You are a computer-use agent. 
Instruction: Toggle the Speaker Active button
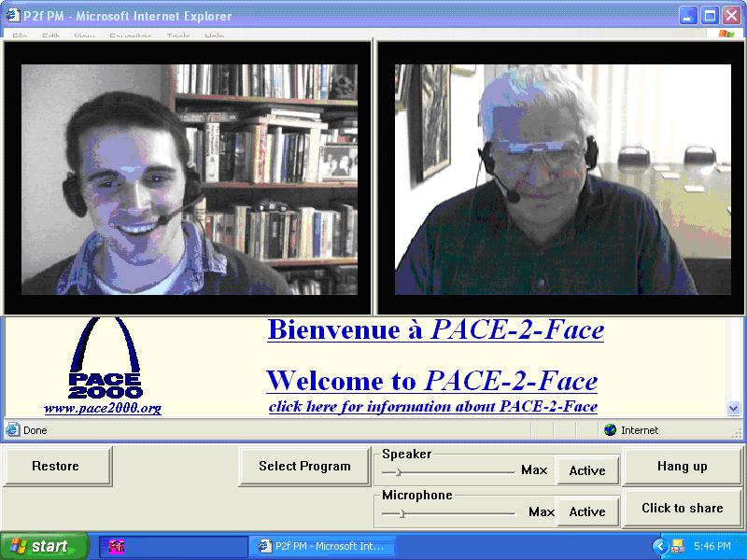point(587,470)
